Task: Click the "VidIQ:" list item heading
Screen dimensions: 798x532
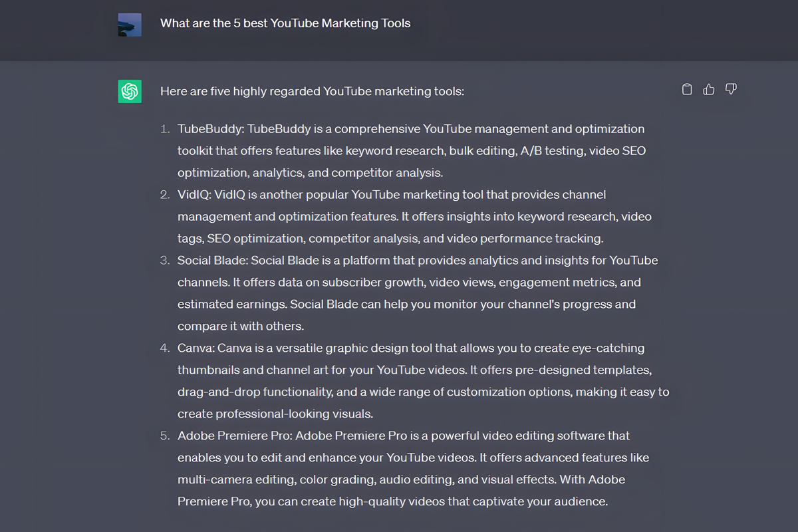Action: coord(195,194)
